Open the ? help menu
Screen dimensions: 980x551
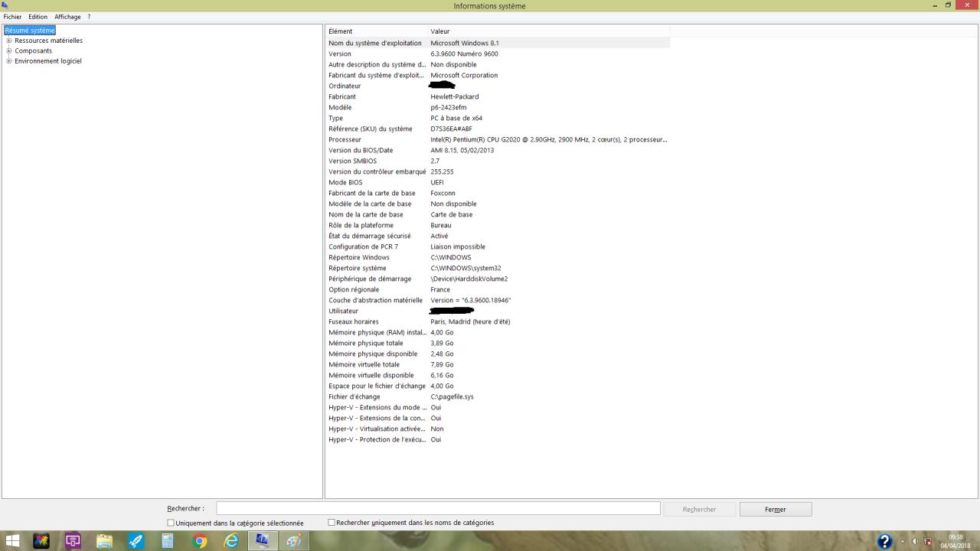pyautogui.click(x=89, y=17)
